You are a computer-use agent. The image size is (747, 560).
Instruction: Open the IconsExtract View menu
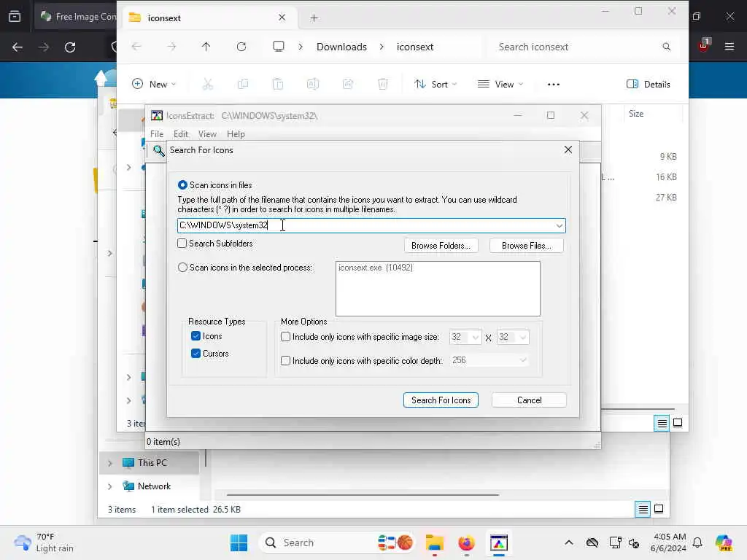coord(207,134)
